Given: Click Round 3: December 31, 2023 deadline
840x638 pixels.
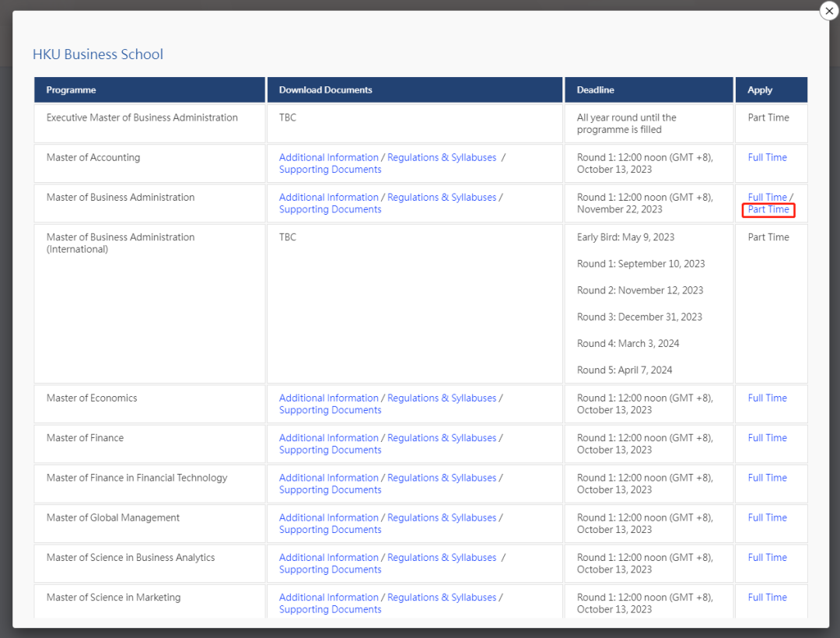Looking at the screenshot, I should point(639,317).
